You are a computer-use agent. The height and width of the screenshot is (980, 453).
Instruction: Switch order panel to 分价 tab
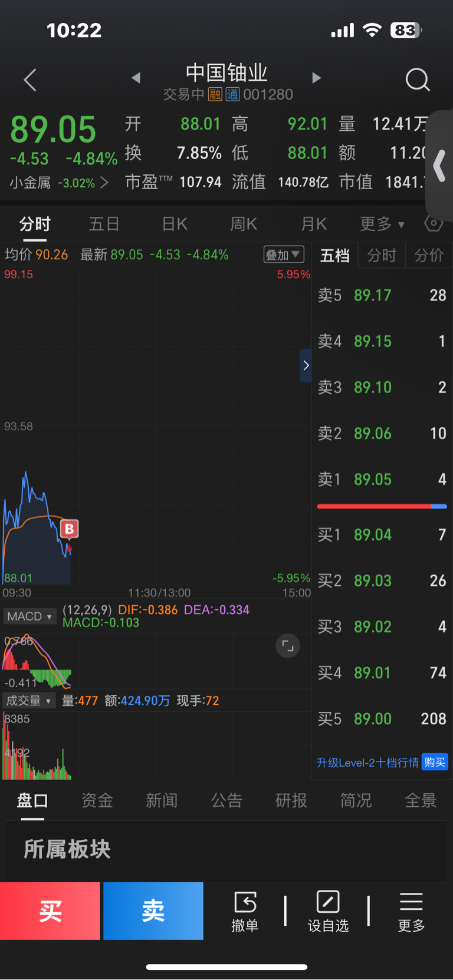(x=429, y=255)
